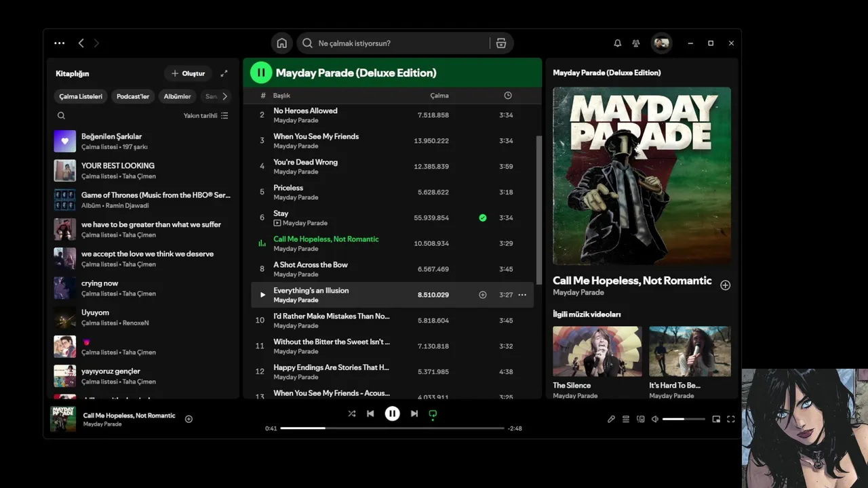Click album art thumbnail in bottom bar
The width and height of the screenshot is (868, 488).
pyautogui.click(x=63, y=419)
